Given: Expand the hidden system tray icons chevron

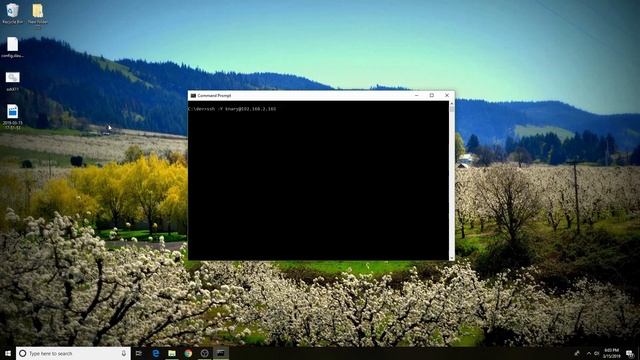Looking at the screenshot, I should pos(589,353).
